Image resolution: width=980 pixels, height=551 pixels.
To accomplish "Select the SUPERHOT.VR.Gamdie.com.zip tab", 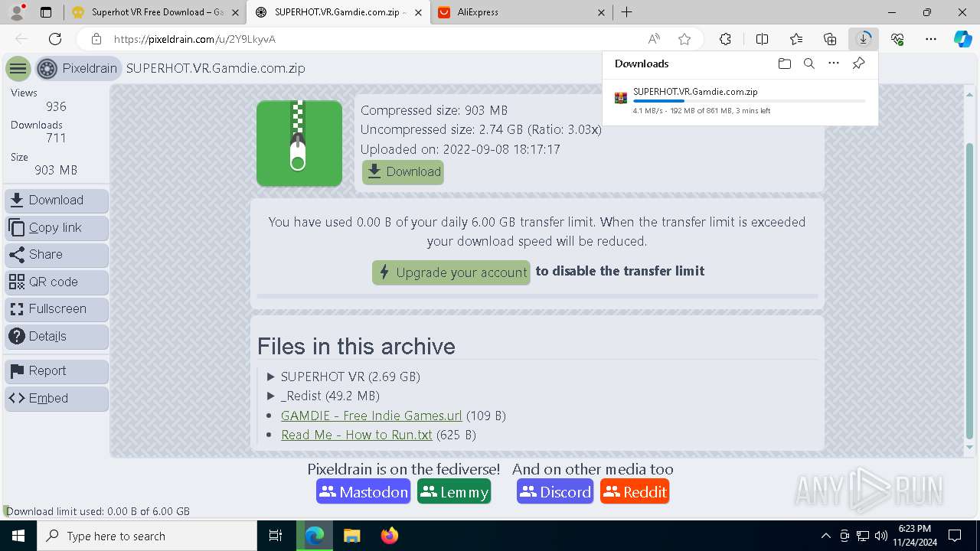I will coord(339,12).
